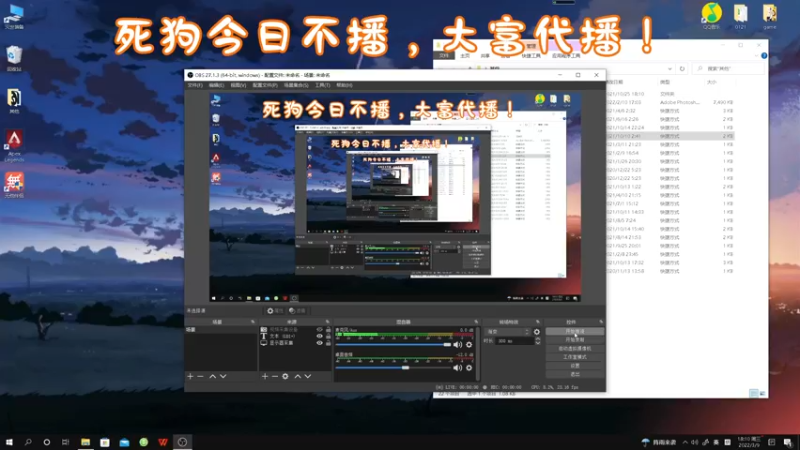Open taskbar search magnifier
The width and height of the screenshot is (800, 450).
[x=28, y=442]
